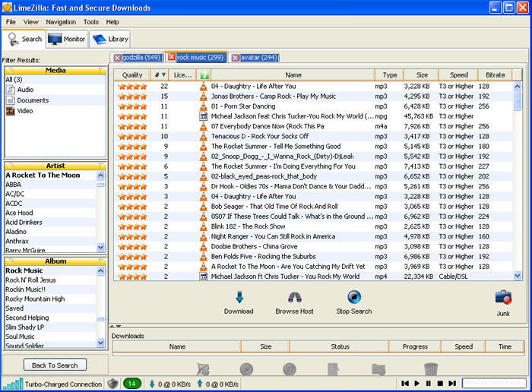
Task: Skip to previous track in media player
Action: (405, 383)
